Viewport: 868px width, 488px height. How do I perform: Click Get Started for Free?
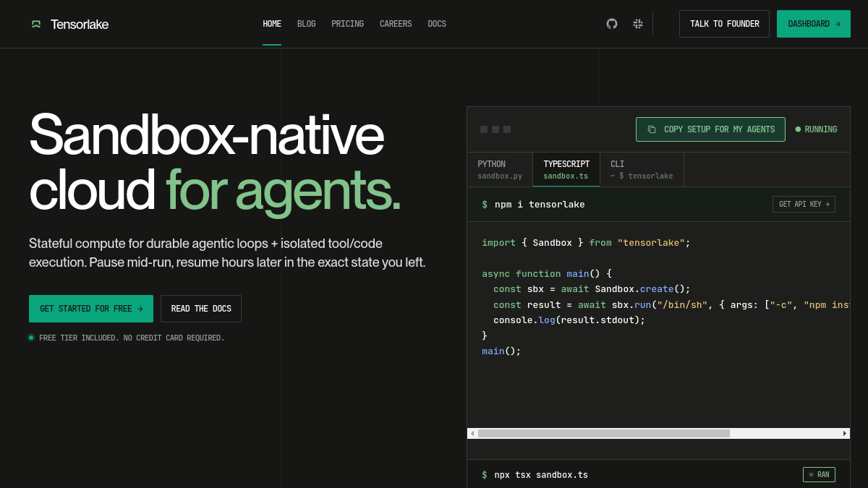coord(91,309)
